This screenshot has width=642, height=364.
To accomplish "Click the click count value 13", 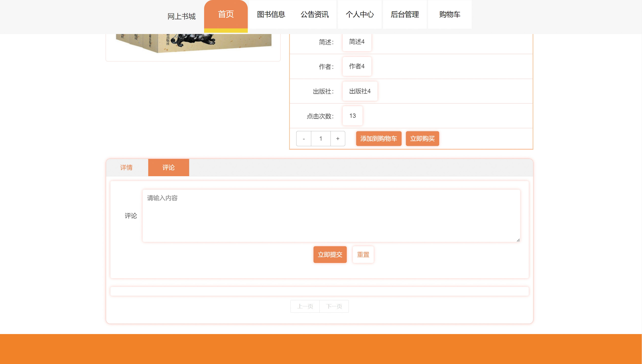I will click(x=352, y=116).
